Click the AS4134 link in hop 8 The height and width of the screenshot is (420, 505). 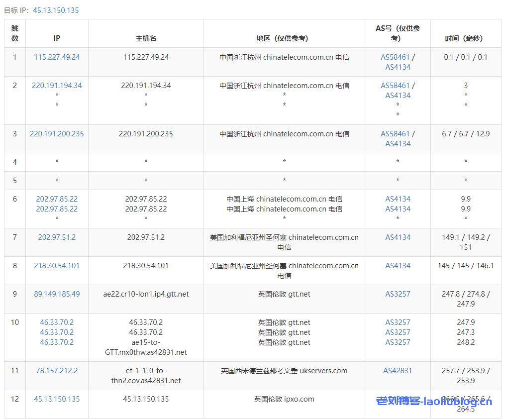coord(398,266)
